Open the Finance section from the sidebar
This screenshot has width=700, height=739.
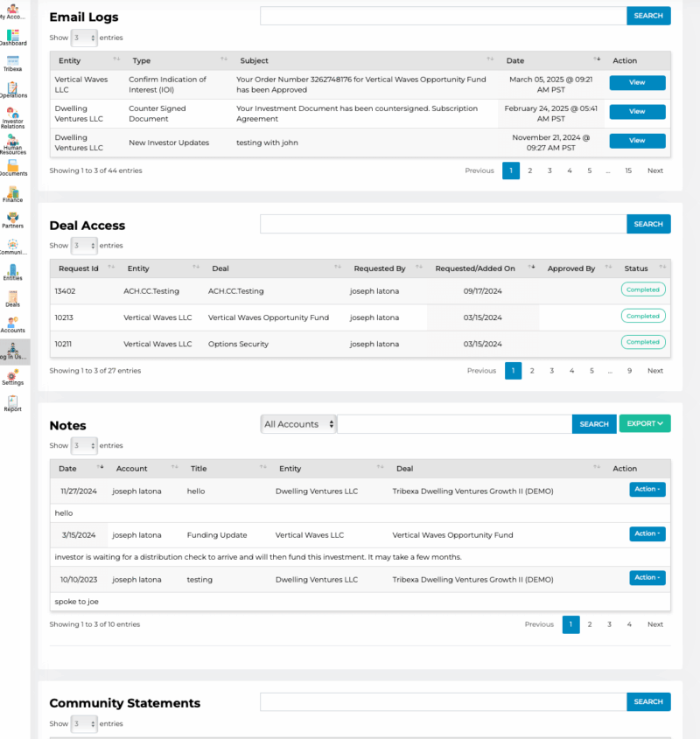click(13, 192)
